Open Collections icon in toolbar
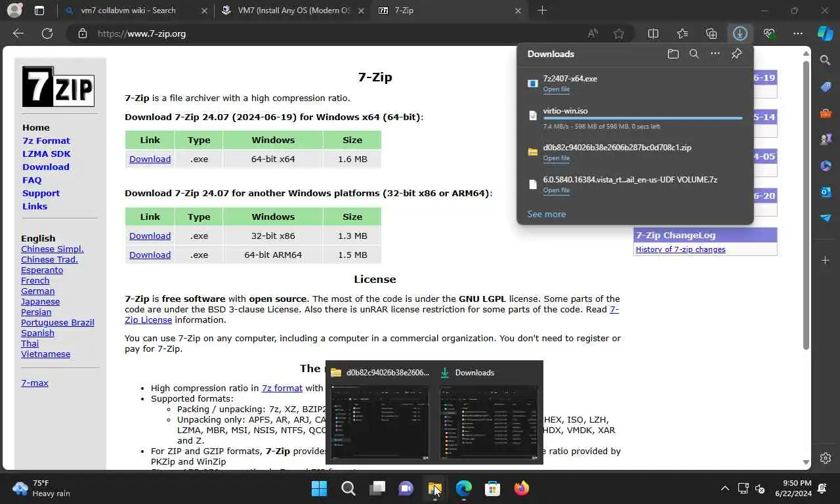Screen dimensions: 840x504 (711, 33)
